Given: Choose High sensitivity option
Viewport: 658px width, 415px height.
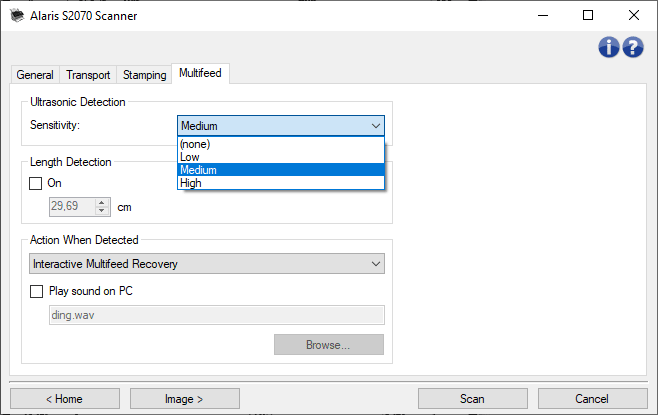Looking at the screenshot, I should [x=281, y=183].
